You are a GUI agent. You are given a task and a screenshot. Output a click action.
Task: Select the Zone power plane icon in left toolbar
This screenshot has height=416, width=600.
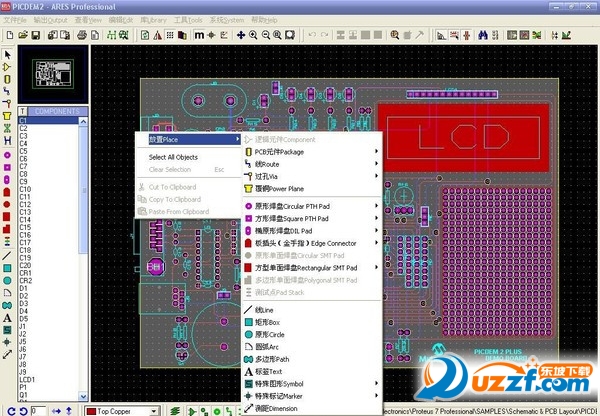point(7,116)
